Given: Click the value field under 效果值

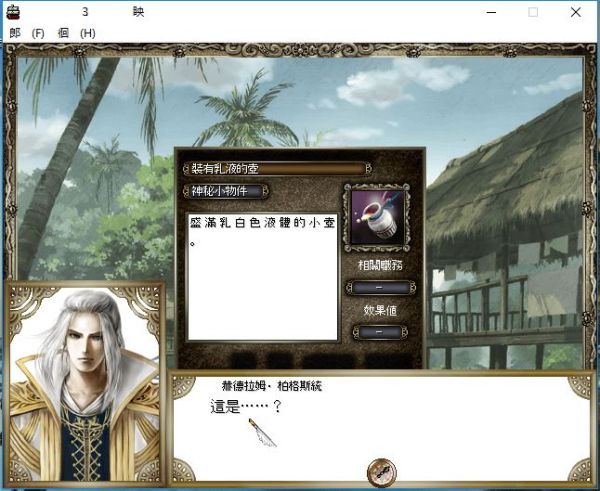Looking at the screenshot, I should pos(380,332).
